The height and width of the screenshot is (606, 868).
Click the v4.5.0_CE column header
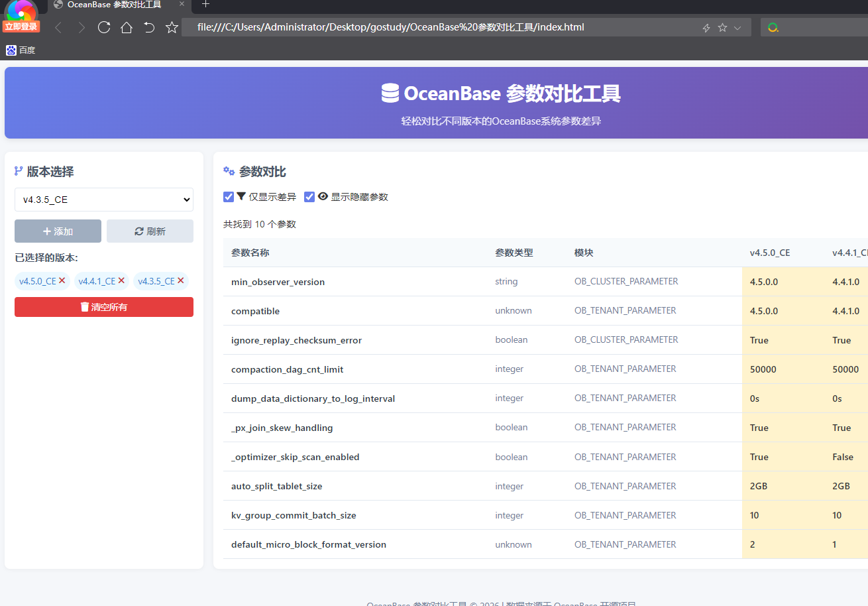click(770, 253)
